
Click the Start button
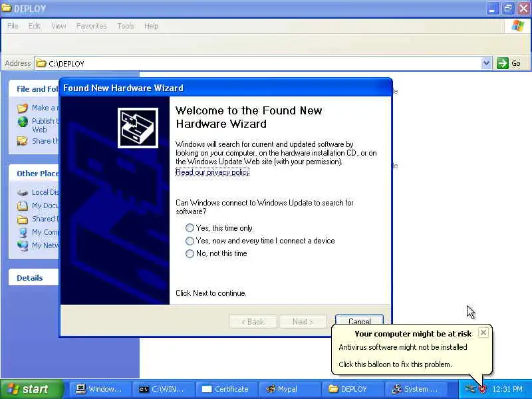(x=31, y=389)
